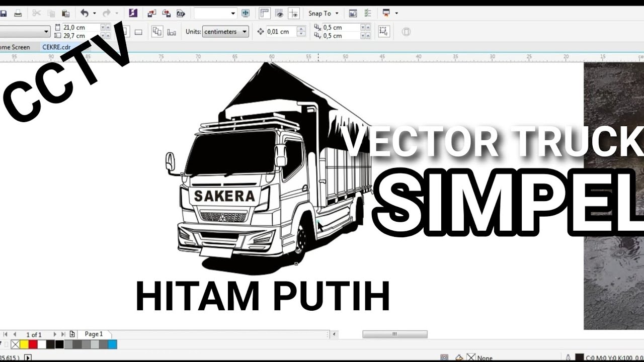This screenshot has height=362, width=644.
Task: Click the macro play icon in the status bar
Action: click(x=28, y=357)
